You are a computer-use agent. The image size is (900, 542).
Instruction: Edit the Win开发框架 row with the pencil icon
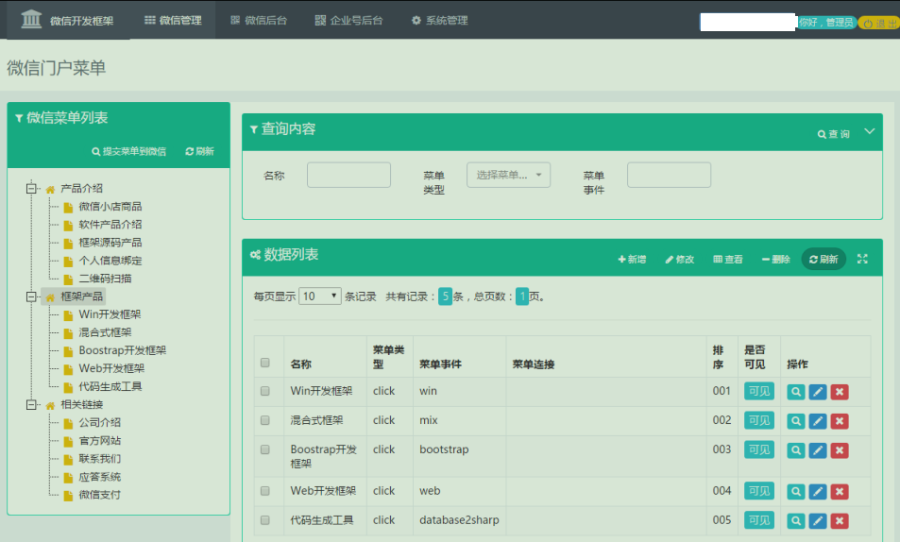(817, 392)
